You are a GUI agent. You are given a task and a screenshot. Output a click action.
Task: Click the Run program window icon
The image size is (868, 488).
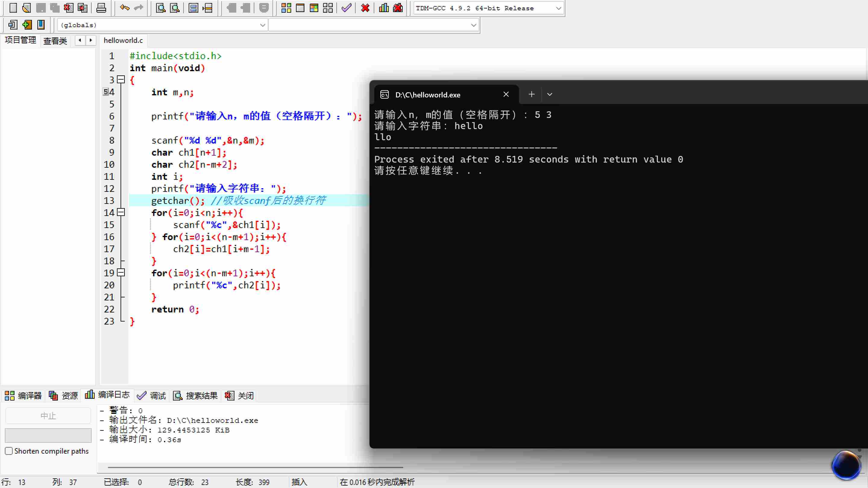(x=300, y=8)
